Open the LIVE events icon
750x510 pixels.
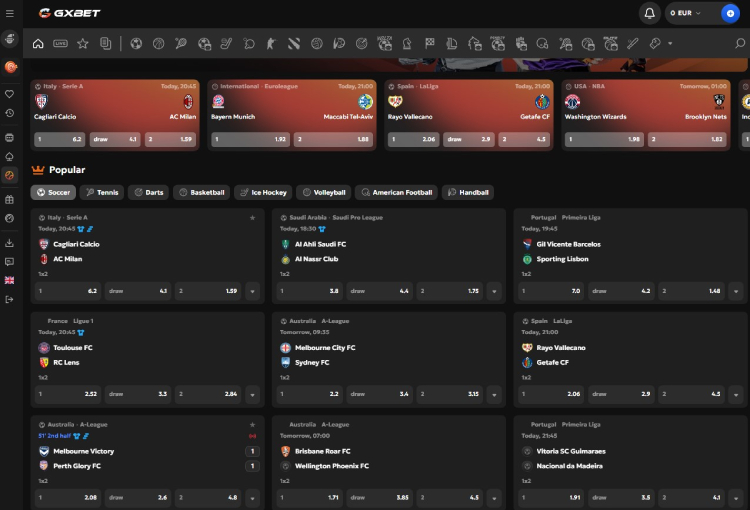60,44
